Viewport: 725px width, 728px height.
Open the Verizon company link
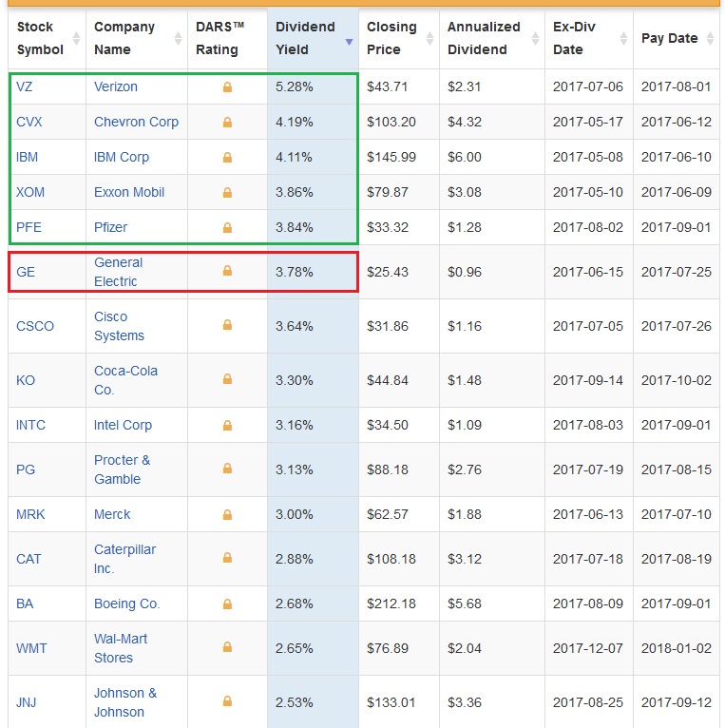pos(116,86)
